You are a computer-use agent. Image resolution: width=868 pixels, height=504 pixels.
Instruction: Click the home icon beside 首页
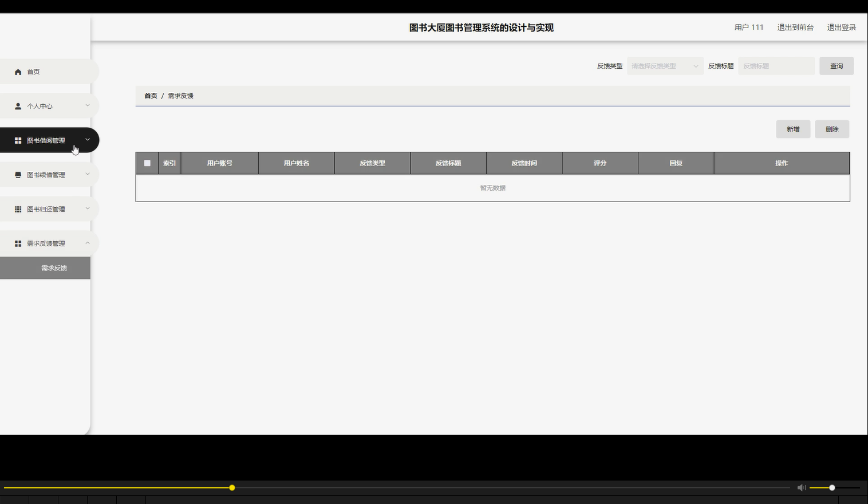(17, 71)
